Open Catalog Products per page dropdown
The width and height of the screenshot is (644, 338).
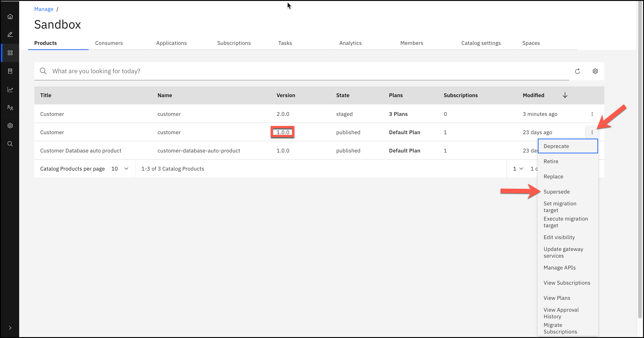120,169
